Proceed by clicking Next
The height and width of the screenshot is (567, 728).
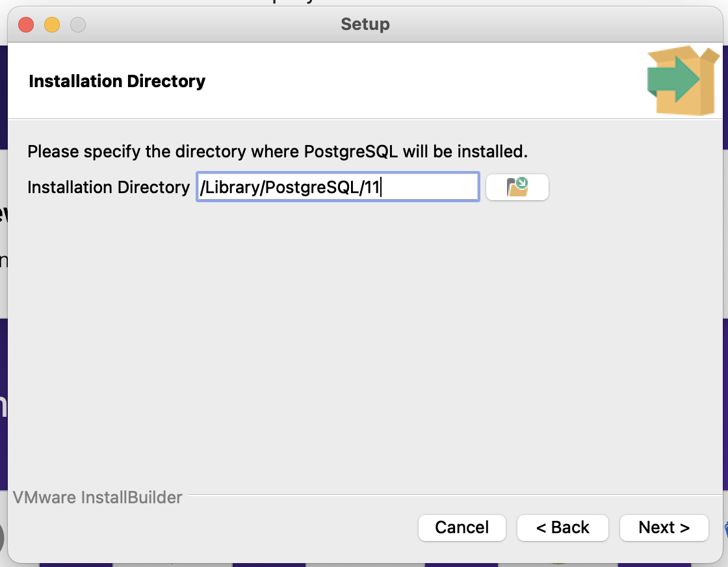click(x=664, y=528)
